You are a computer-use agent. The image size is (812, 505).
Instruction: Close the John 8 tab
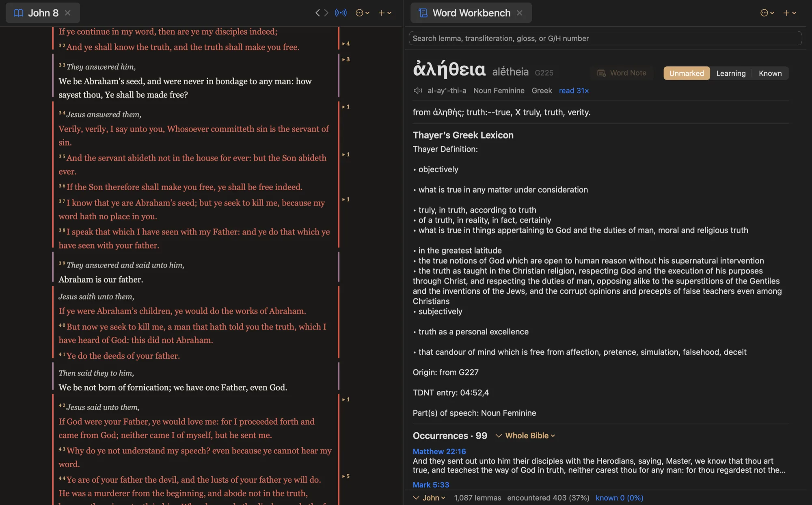coord(68,13)
